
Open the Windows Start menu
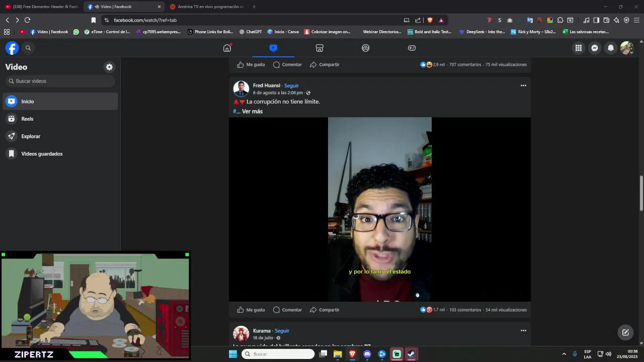tap(233, 354)
